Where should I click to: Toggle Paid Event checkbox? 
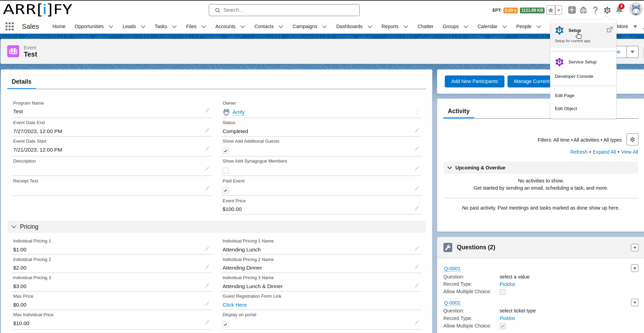tap(226, 191)
